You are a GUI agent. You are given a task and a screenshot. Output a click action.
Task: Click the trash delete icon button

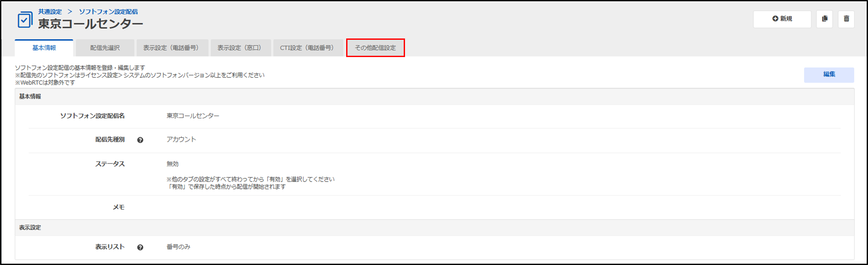pyautogui.click(x=846, y=19)
